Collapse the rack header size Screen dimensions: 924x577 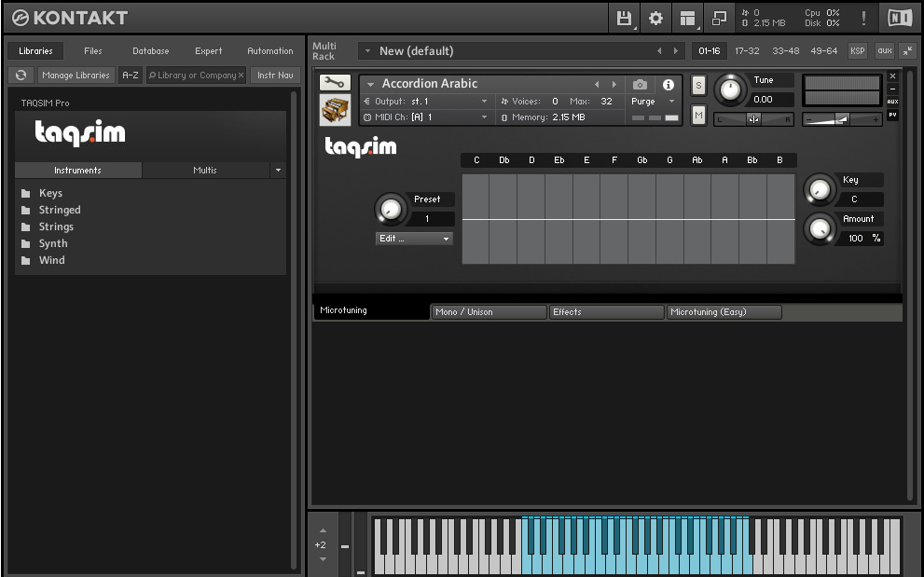tap(907, 51)
